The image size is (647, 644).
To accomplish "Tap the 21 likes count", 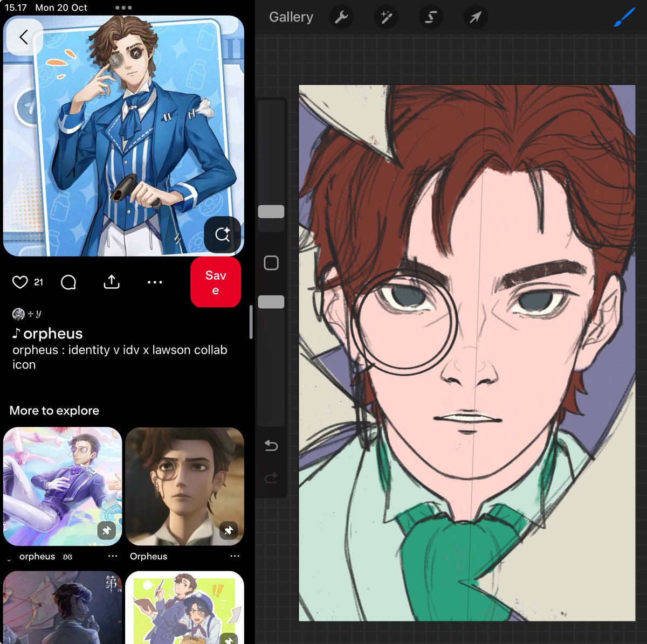I will [38, 282].
